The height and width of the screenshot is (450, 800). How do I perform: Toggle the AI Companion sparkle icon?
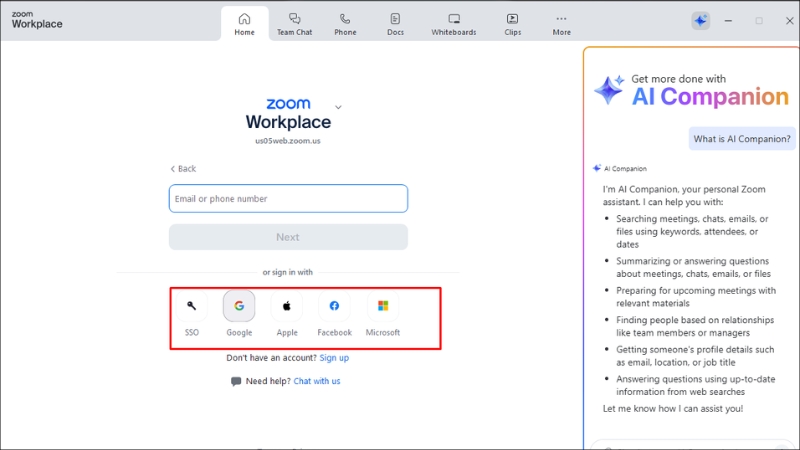coord(701,21)
